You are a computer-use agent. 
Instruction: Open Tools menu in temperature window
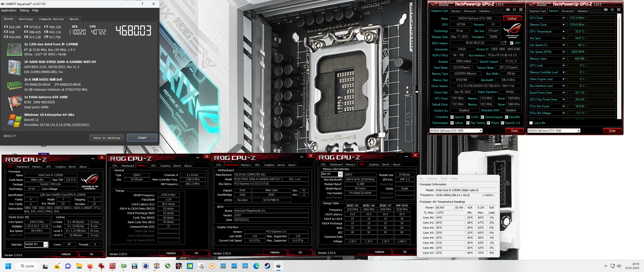click(444, 179)
